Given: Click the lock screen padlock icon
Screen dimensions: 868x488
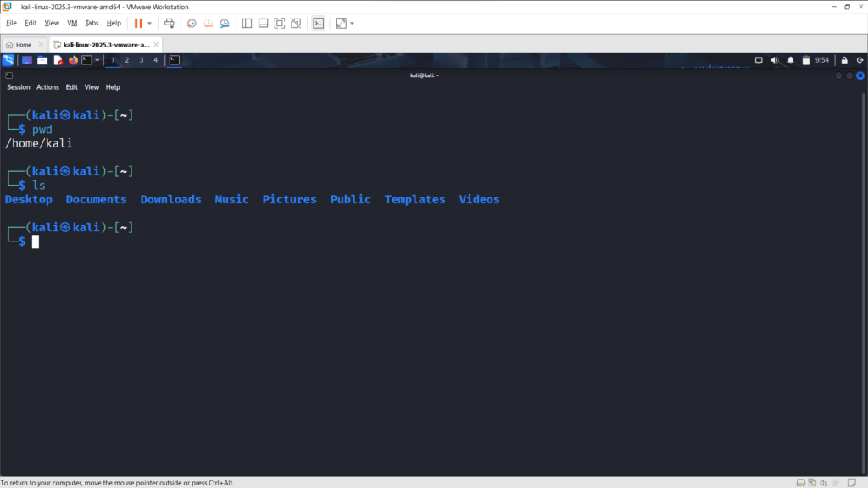Looking at the screenshot, I should (x=843, y=60).
